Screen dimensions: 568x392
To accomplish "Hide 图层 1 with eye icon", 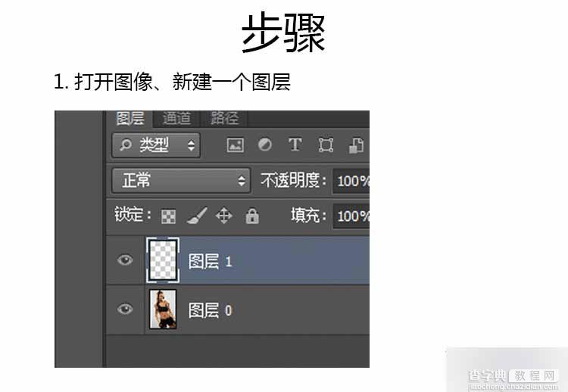I will tap(125, 260).
